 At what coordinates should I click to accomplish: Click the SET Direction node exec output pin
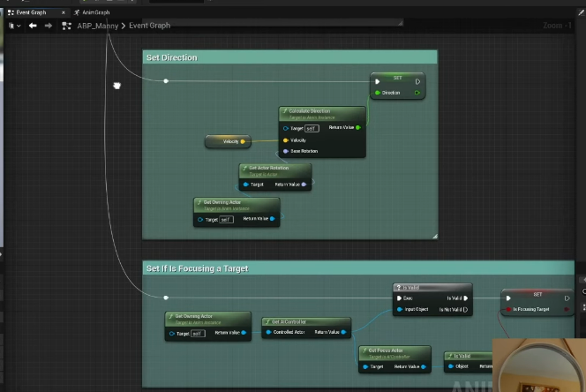coord(417,81)
